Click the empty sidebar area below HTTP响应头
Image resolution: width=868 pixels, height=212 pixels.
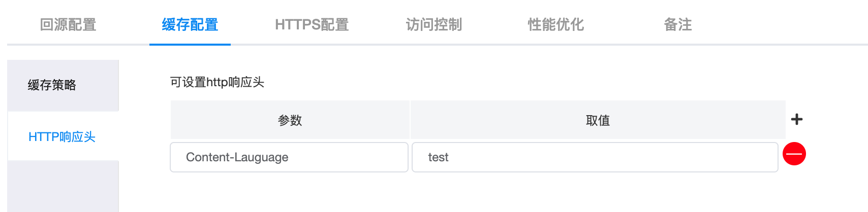coord(63,187)
